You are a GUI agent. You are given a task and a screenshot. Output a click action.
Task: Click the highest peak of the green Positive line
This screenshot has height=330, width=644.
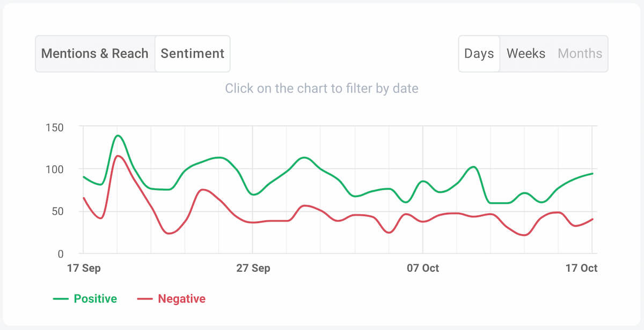click(x=118, y=135)
